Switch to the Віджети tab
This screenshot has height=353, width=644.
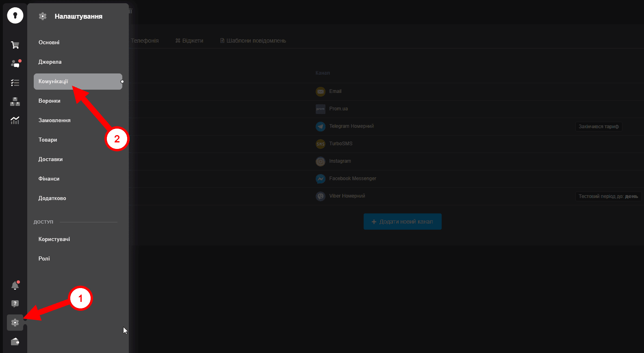click(189, 41)
